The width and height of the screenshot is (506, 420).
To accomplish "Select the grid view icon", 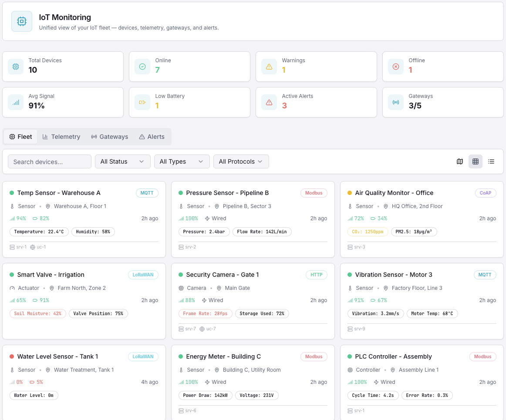I will click(x=476, y=161).
